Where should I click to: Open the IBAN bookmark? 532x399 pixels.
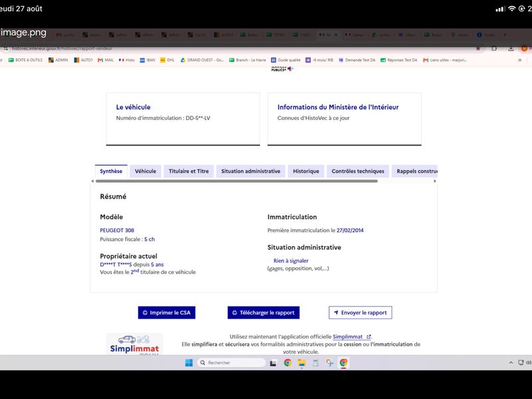tap(148, 60)
